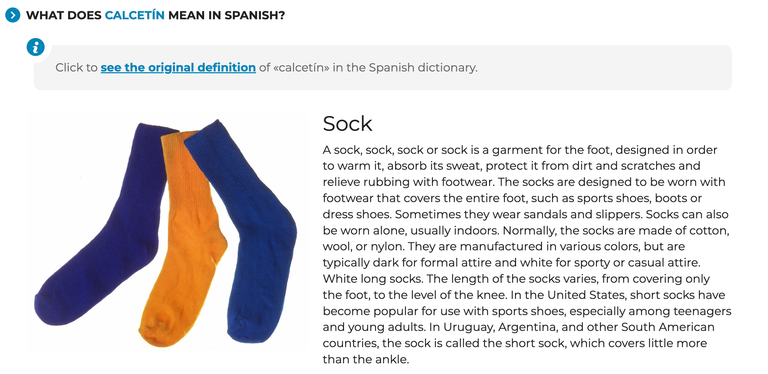Click the blue info icon
The width and height of the screenshot is (768, 374).
tap(35, 47)
